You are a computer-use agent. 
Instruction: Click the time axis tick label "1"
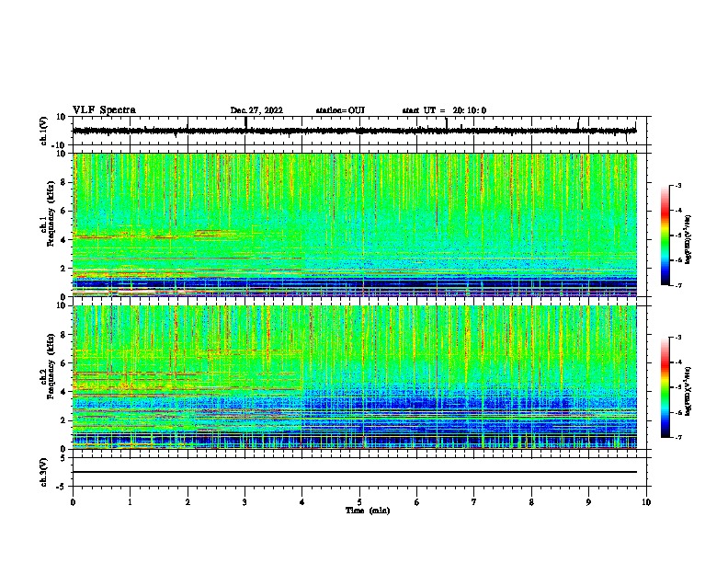[x=130, y=502]
